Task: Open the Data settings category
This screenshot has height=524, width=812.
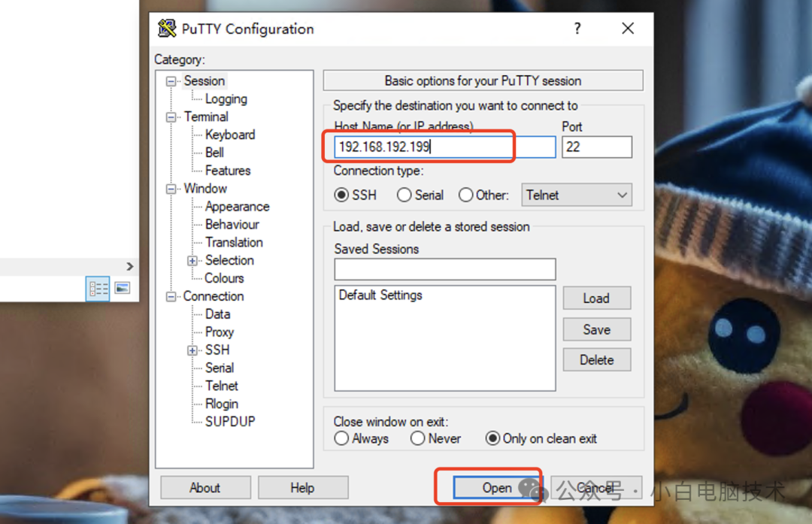Action: tap(217, 314)
